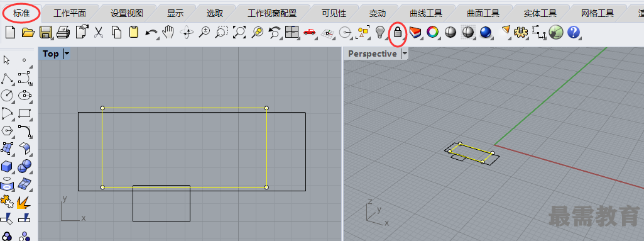This screenshot has width=644, height=241.
Task: Open a file using the folder icon
Action: tap(28, 32)
